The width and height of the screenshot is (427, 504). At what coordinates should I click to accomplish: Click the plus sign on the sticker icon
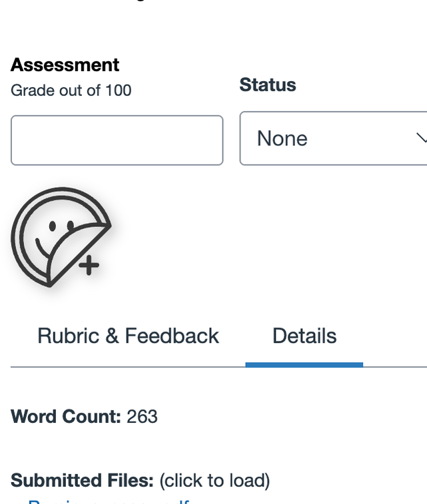(89, 266)
